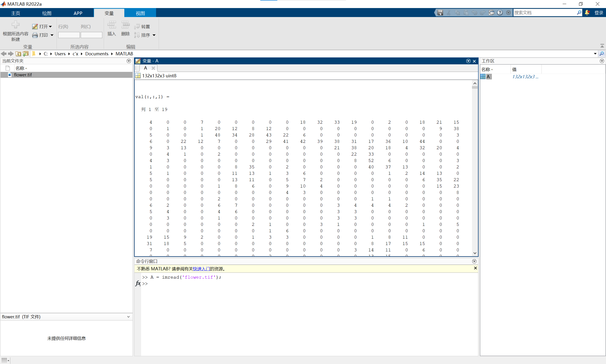
Task: Close the tab for variable A
Action: pos(153,68)
